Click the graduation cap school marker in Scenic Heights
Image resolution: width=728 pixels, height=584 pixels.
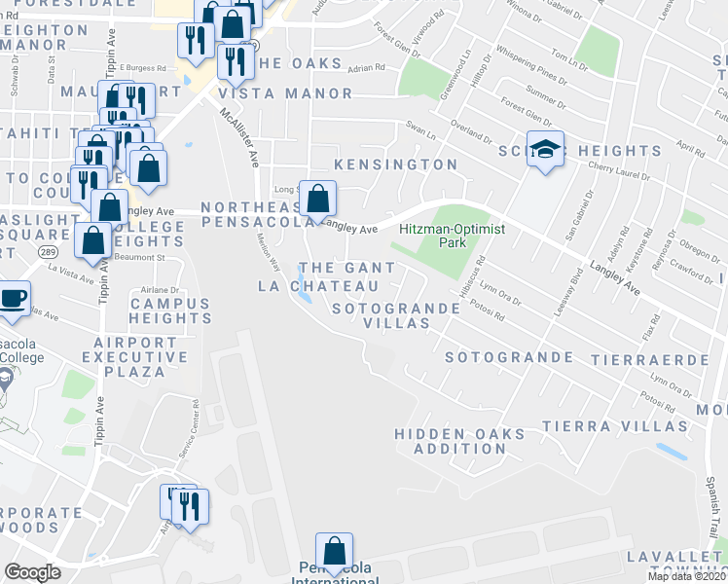coord(546,151)
